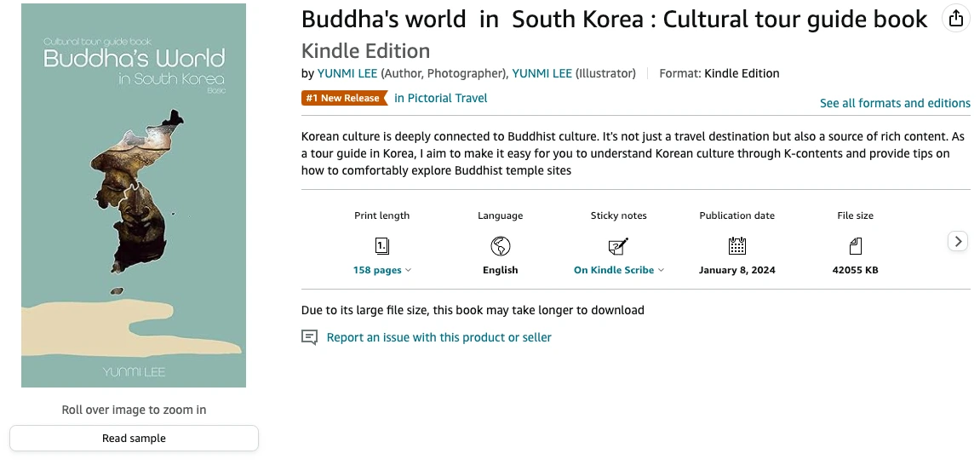
Task: Expand the On Kindle Scribe dropdown
Action: (x=618, y=270)
